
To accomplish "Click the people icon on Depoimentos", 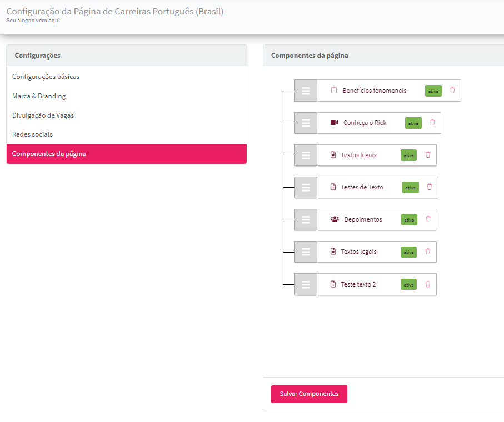I will tap(335, 219).
